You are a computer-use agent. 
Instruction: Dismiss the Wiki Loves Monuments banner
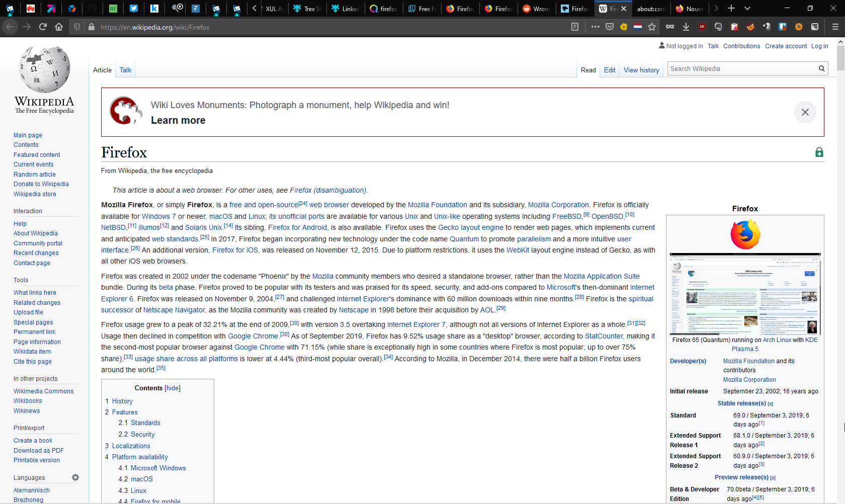pyautogui.click(x=805, y=112)
